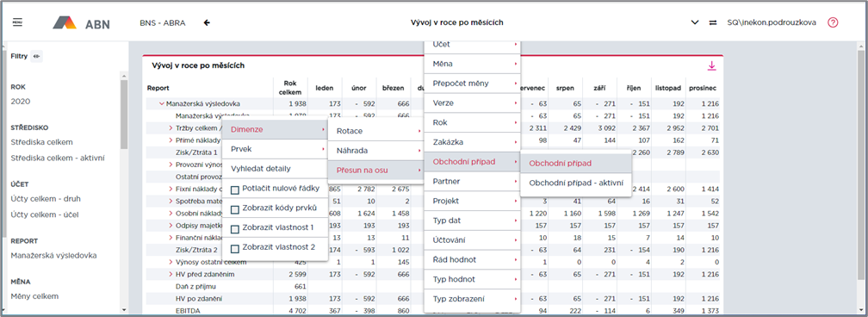This screenshot has width=868, height=317.
Task: Open the Dimenze context menu item
Action: coord(275,130)
